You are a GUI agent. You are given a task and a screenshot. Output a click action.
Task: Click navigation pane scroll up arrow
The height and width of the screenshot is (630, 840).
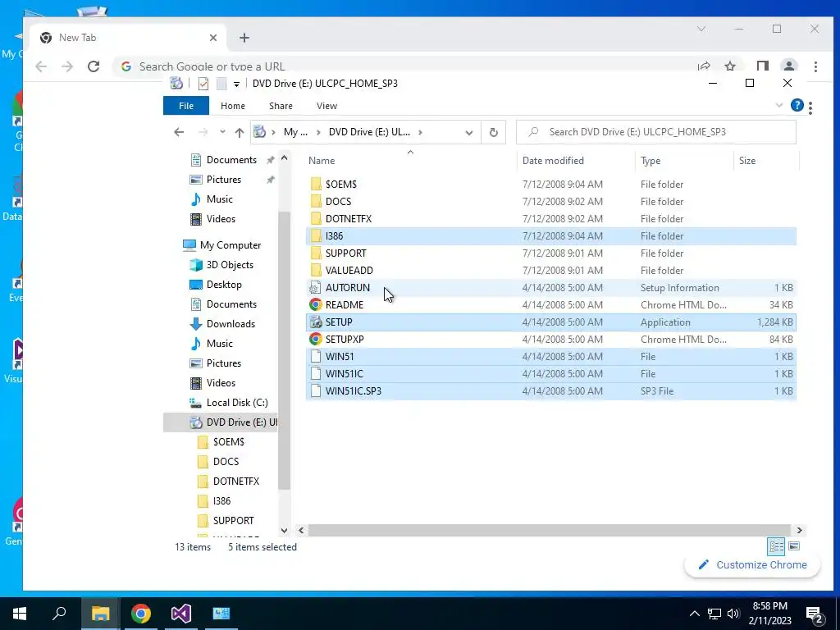pos(285,158)
